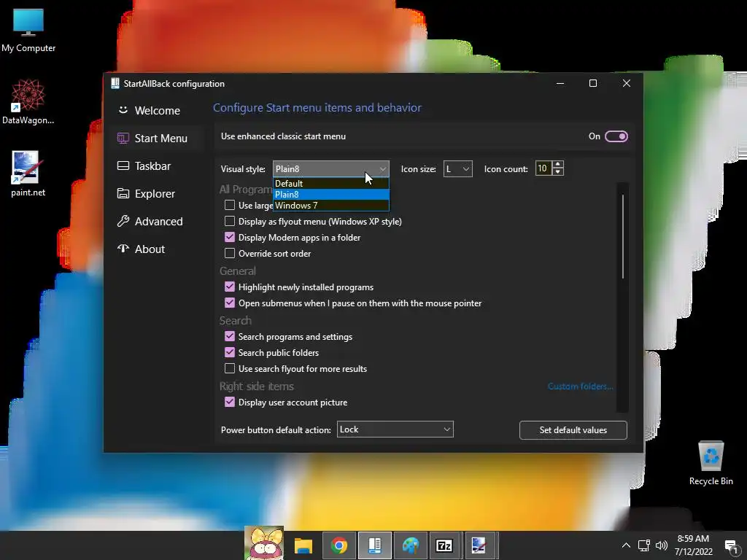Toggle Open submenus on pause checkbox

click(x=230, y=303)
